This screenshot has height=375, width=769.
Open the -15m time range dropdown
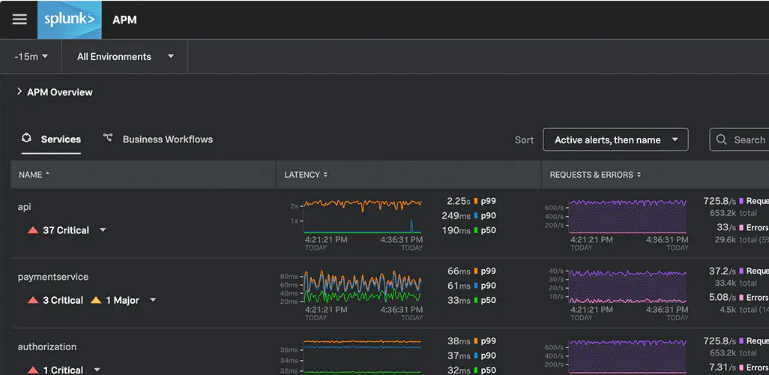31,57
